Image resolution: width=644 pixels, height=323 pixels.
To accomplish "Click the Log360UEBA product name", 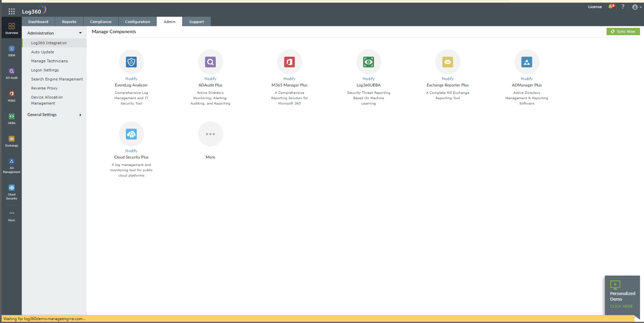I will click(x=369, y=85).
